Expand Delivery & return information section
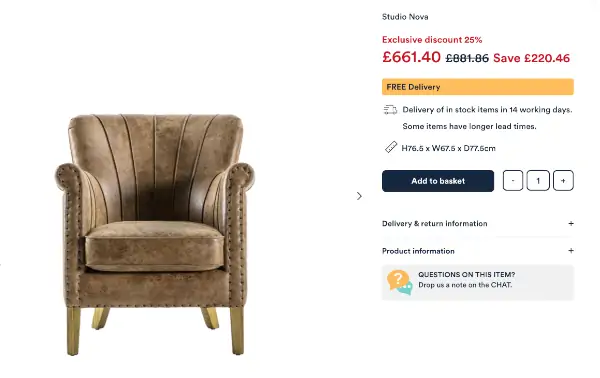Screen dimensions: 600x378 coord(478,223)
